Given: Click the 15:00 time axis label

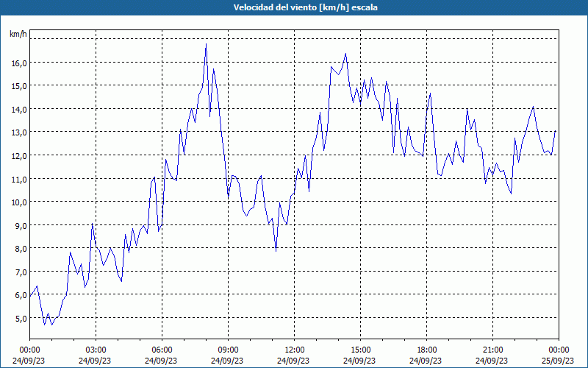Looking at the screenshot, I should click(360, 350).
